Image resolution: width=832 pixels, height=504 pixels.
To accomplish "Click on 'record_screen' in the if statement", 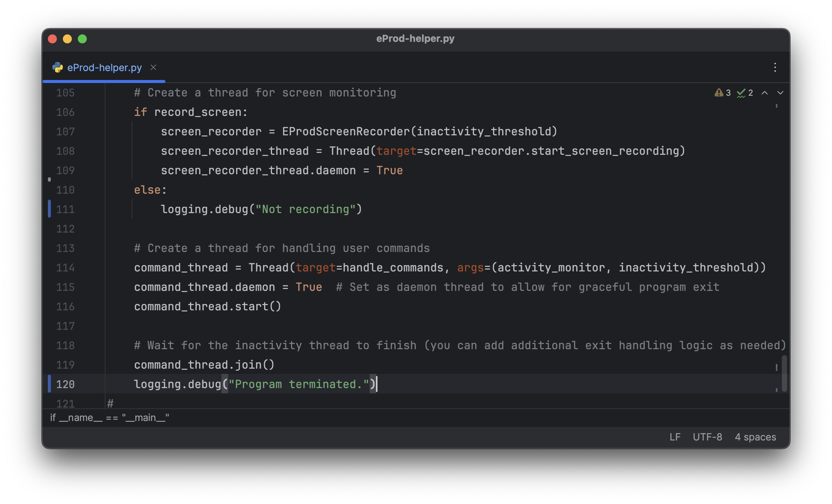I will pyautogui.click(x=198, y=112).
